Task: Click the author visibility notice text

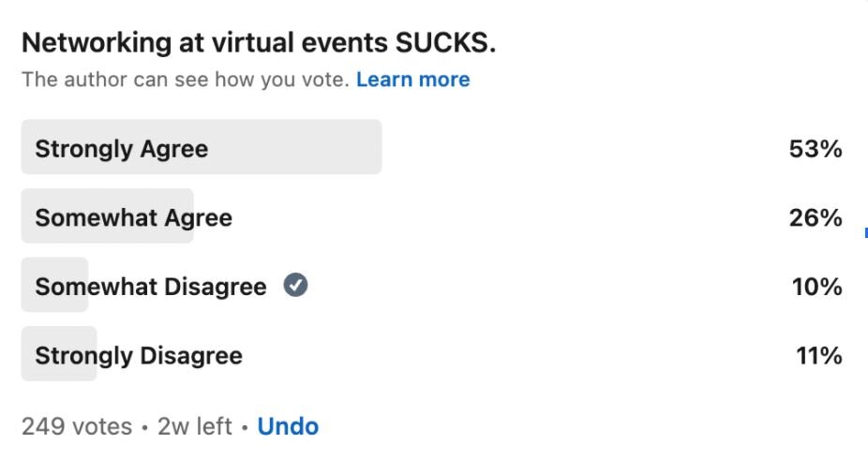Action: pos(186,80)
